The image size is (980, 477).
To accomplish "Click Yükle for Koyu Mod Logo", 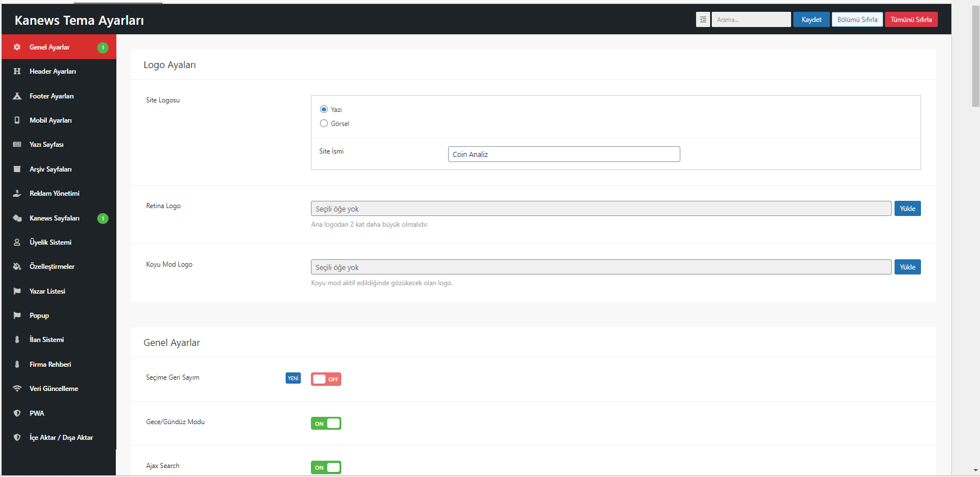I will 907,267.
